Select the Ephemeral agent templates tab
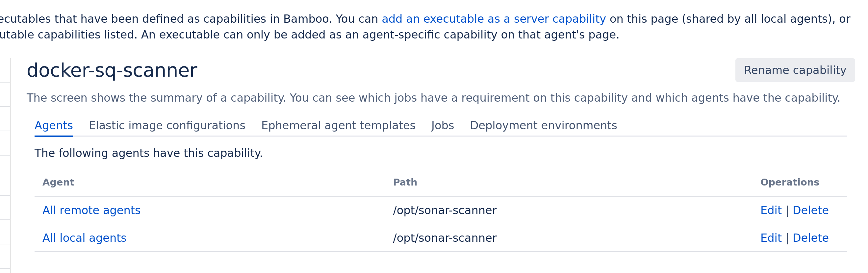Image resolution: width=868 pixels, height=273 pixels. [338, 125]
